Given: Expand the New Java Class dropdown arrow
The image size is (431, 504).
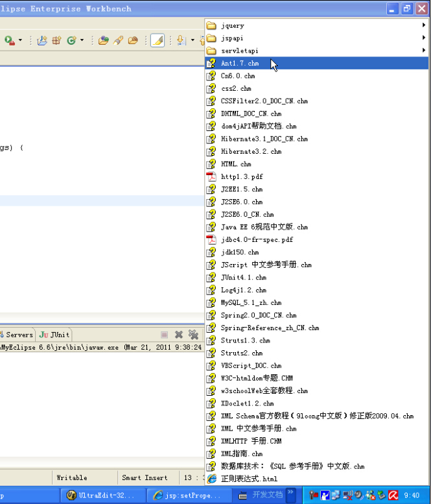Looking at the screenshot, I should point(82,40).
